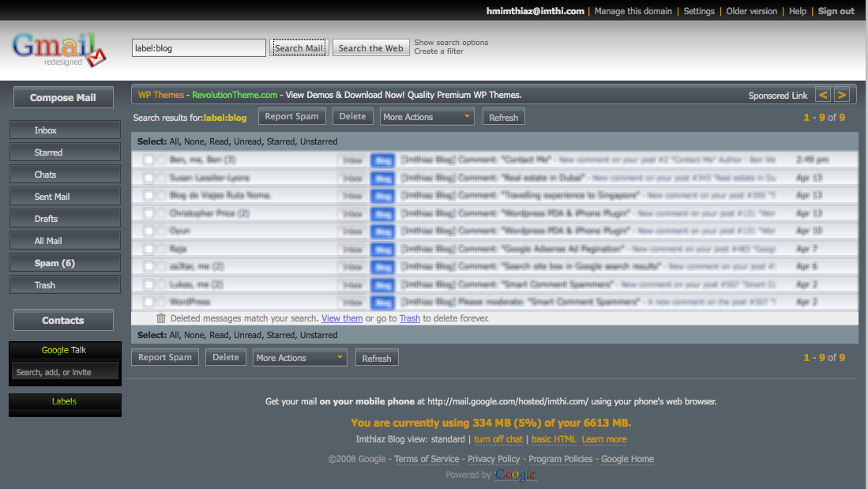Viewport: 868px width, 489px height.
Task: Click lower Refresh button
Action: click(377, 358)
